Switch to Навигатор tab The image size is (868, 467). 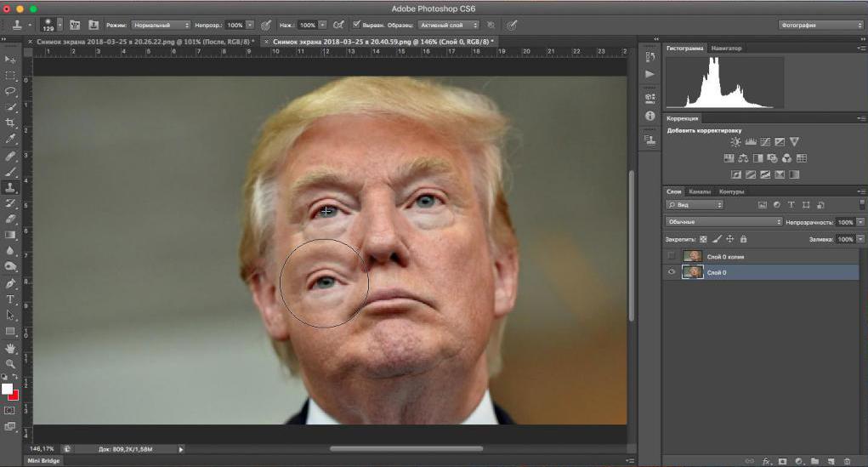tap(726, 48)
